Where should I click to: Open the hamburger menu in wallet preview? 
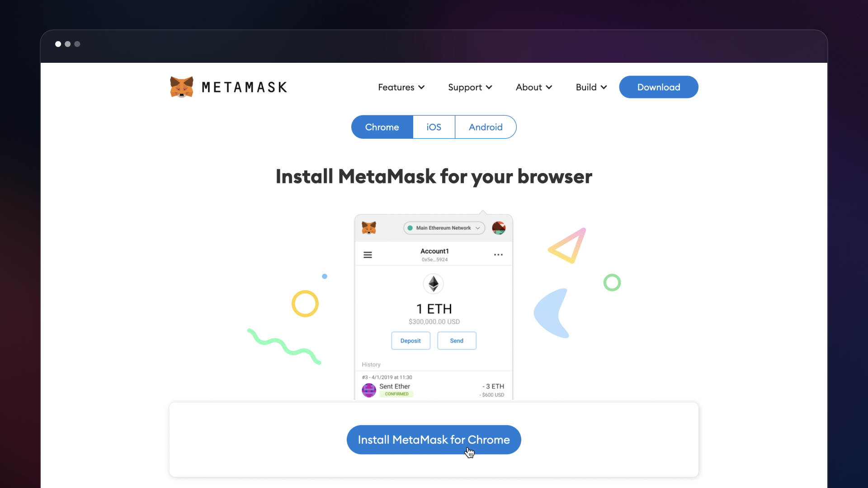[368, 255]
